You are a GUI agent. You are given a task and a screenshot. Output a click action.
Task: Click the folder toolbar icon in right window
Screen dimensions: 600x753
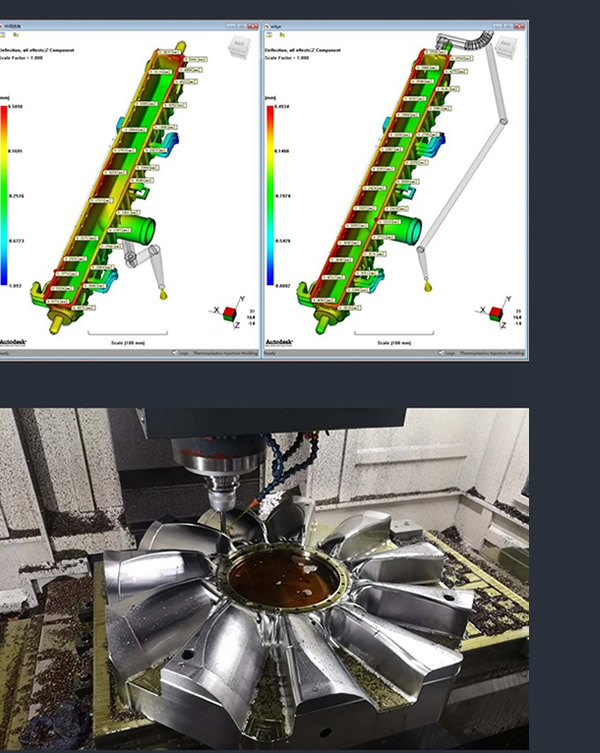pyautogui.click(x=280, y=34)
